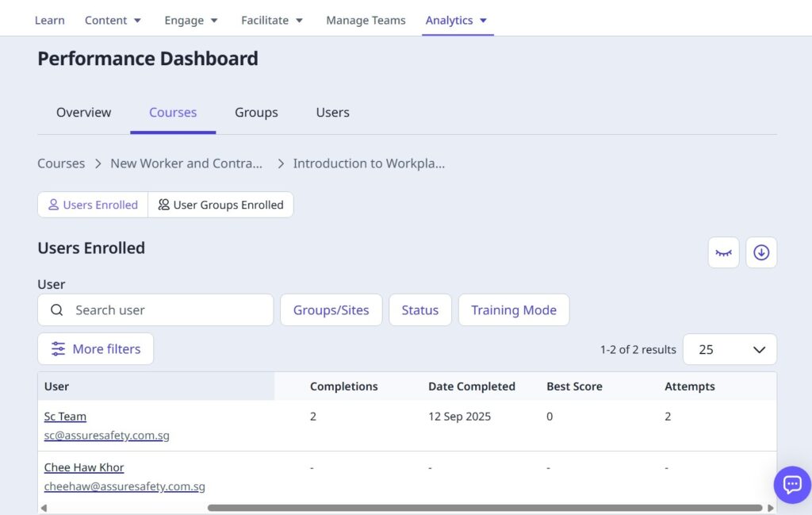Switch to User Groups Enrolled view
Viewport: 812px width, 515px height.
pyautogui.click(x=220, y=205)
